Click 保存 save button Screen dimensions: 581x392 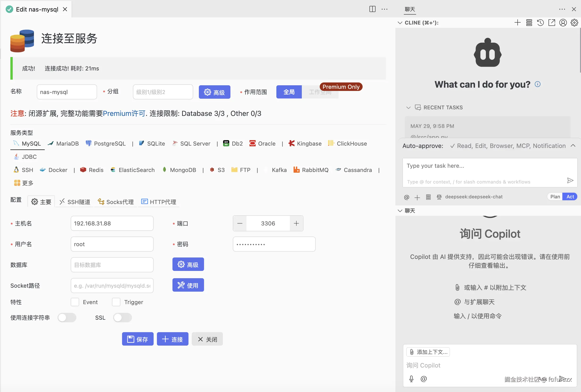tap(138, 339)
